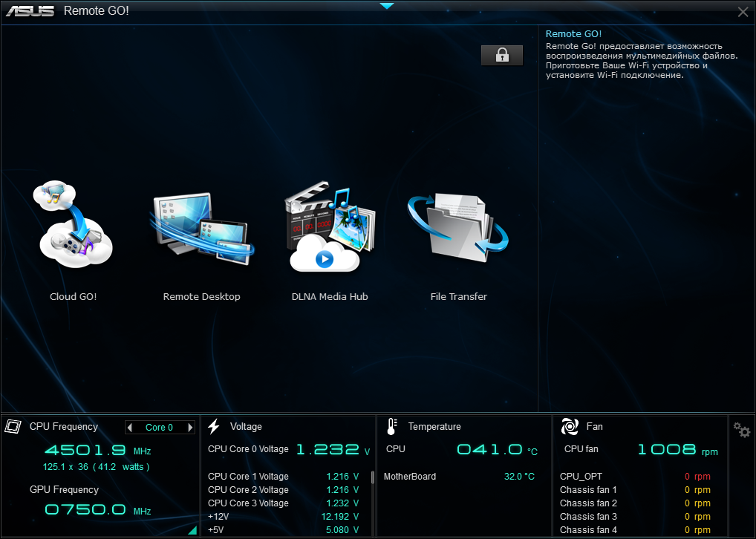756x539 pixels.
Task: Select the Chassis fan 4 row
Action: (x=635, y=530)
